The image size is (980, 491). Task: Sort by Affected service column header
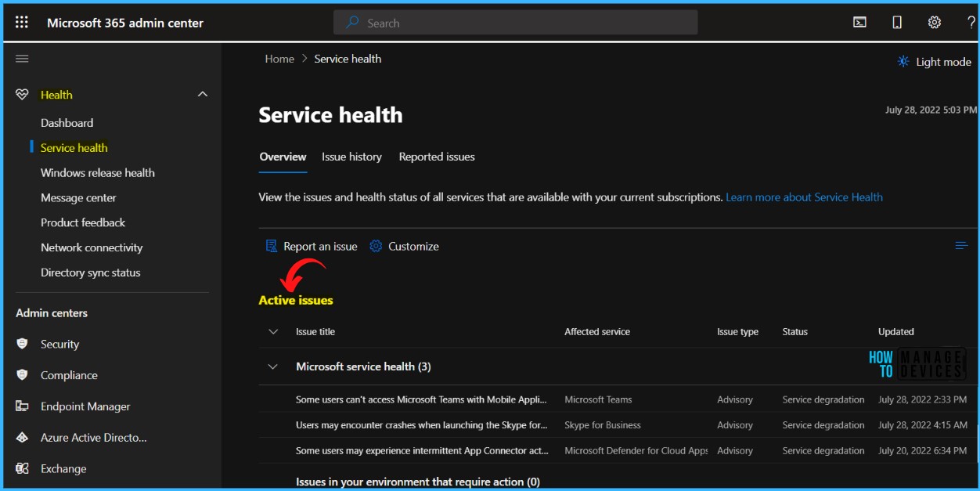pos(597,332)
